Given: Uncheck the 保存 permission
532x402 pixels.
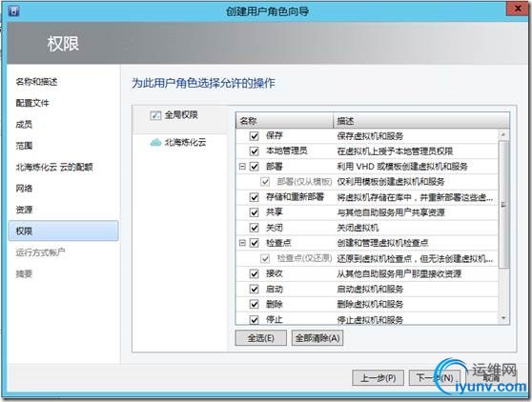Looking at the screenshot, I should pos(255,136).
